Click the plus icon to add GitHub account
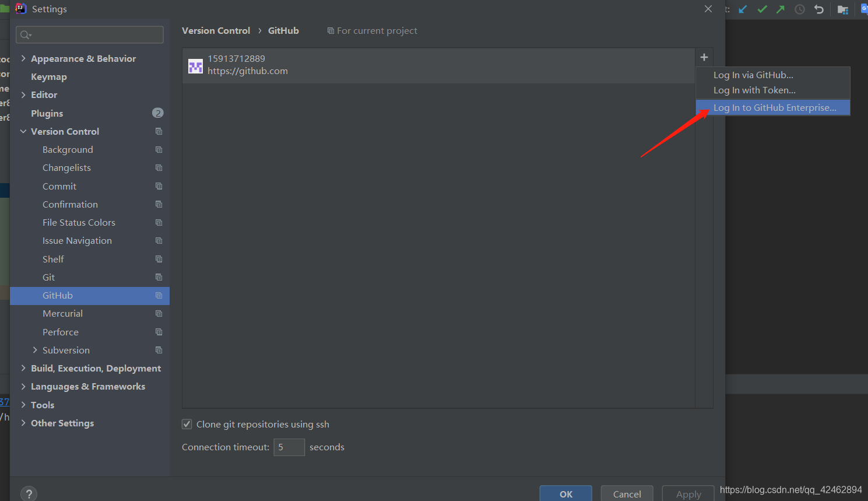This screenshot has height=501, width=868. tap(704, 57)
